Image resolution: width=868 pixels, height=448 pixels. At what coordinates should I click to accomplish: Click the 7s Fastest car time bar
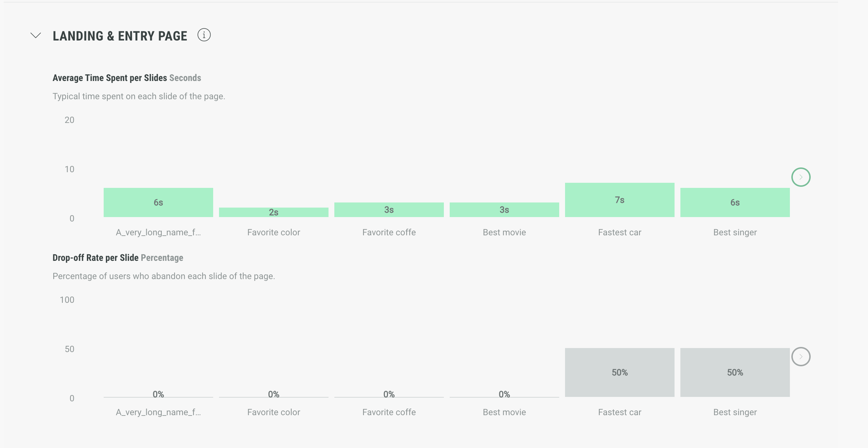click(x=620, y=200)
